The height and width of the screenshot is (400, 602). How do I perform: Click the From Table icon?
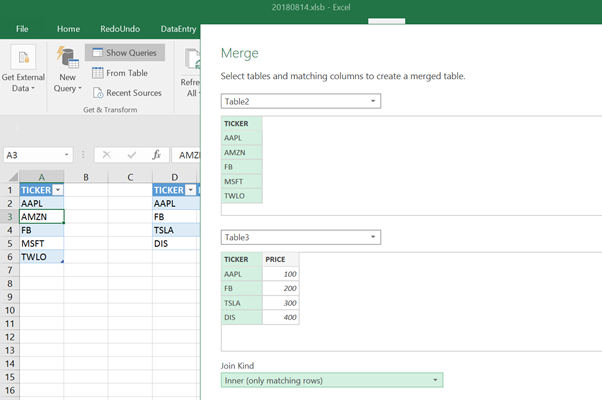click(x=98, y=73)
